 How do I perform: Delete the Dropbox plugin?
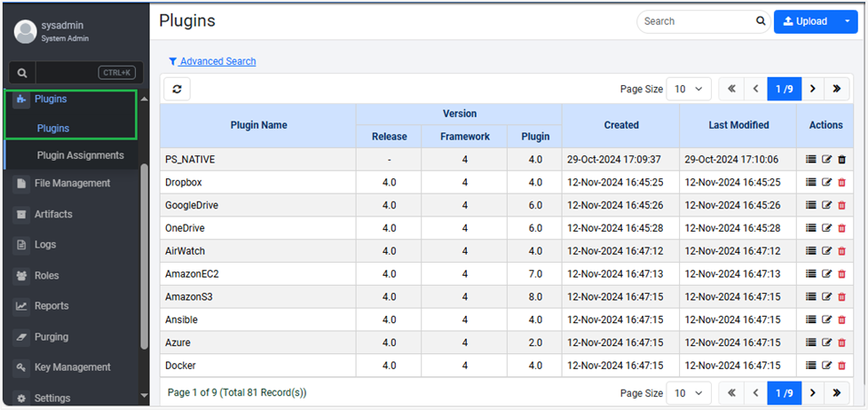click(842, 182)
